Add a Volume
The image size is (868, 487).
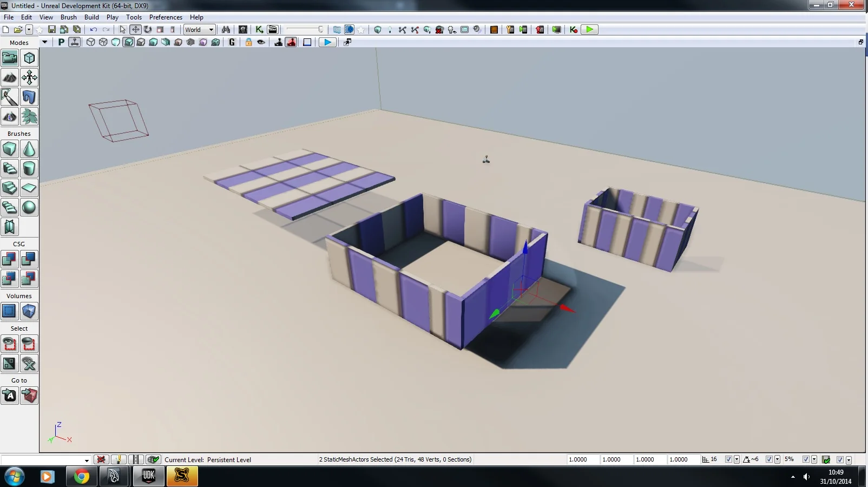click(x=29, y=311)
